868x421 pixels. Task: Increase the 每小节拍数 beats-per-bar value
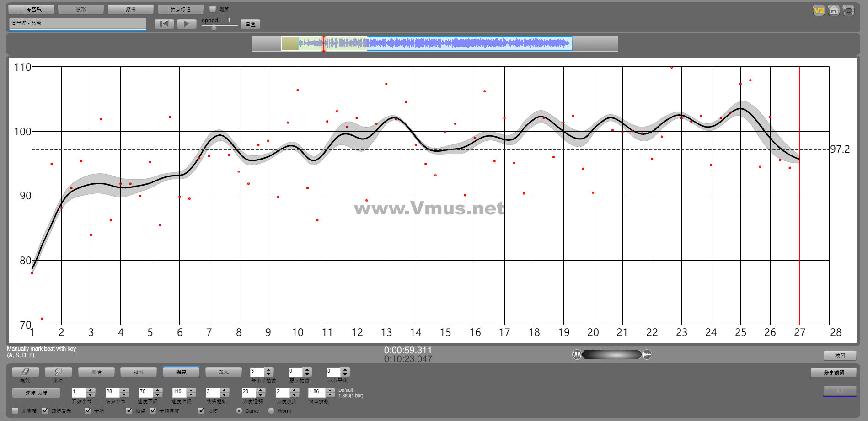click(x=269, y=370)
